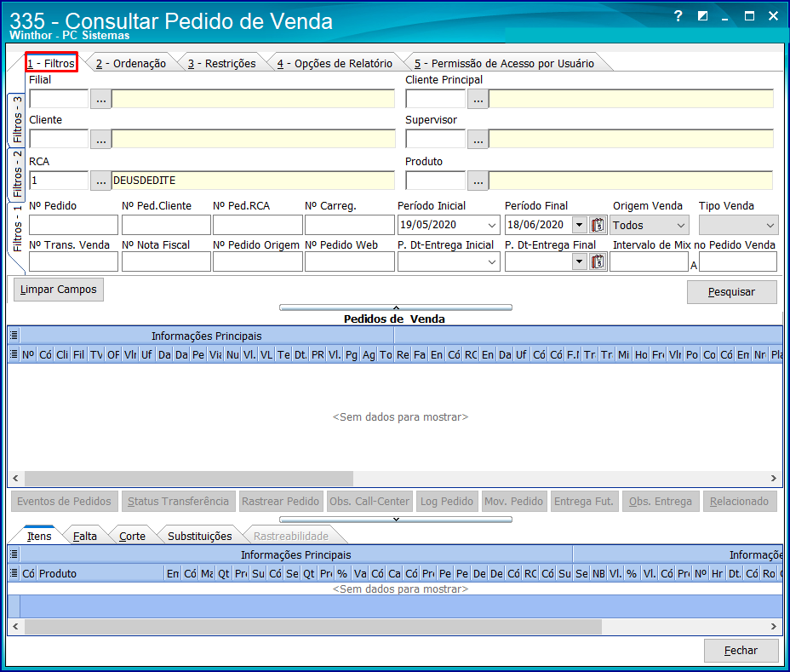
Task: Focus the Nº Ped.Cliente input field
Action: click(x=166, y=225)
